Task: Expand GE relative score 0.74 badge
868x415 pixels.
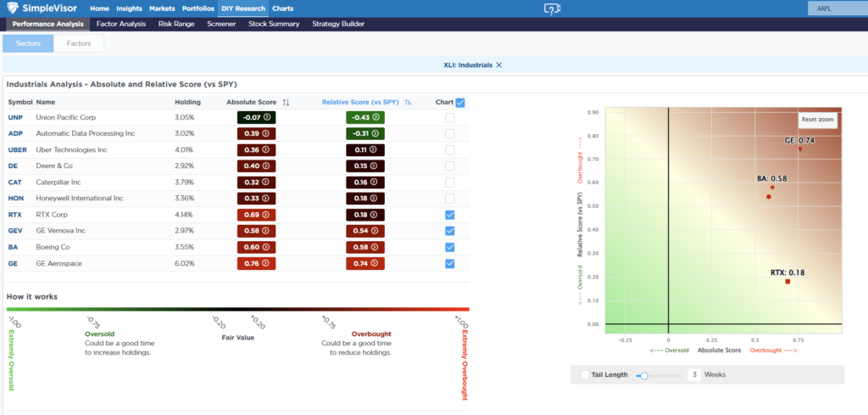Action: click(x=365, y=263)
